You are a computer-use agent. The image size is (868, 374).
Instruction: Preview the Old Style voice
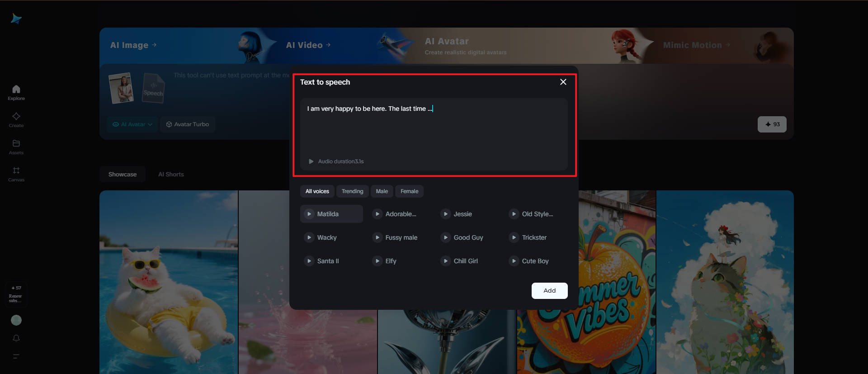click(x=514, y=214)
